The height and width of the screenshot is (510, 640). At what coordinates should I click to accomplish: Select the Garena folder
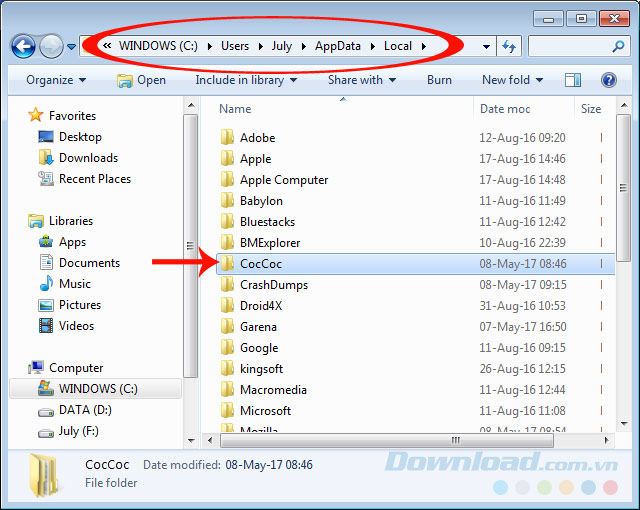coord(415,327)
